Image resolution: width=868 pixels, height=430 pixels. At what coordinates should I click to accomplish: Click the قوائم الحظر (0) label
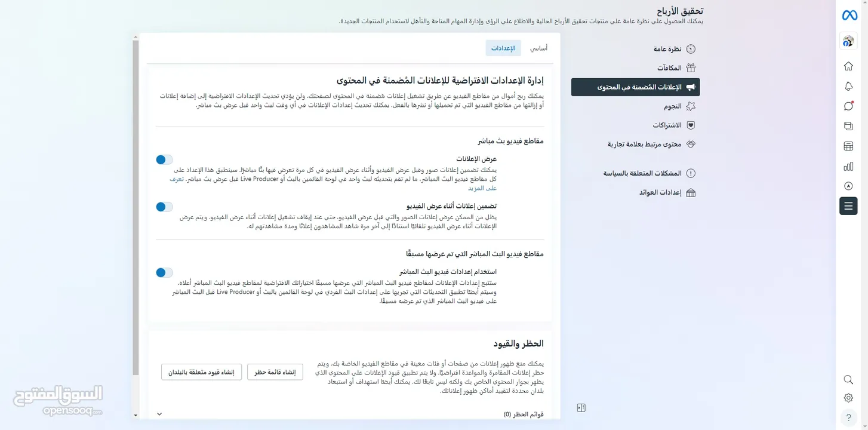524,414
